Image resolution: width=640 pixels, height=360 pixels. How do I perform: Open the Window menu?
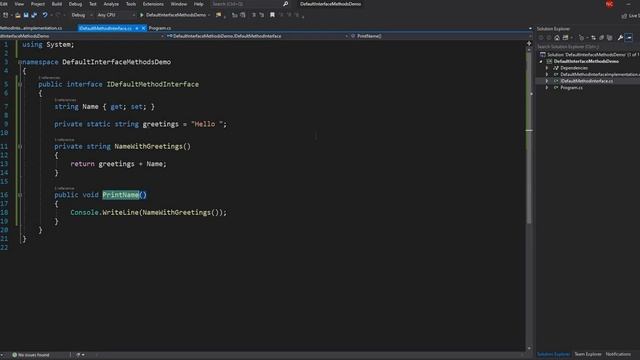coord(179,4)
